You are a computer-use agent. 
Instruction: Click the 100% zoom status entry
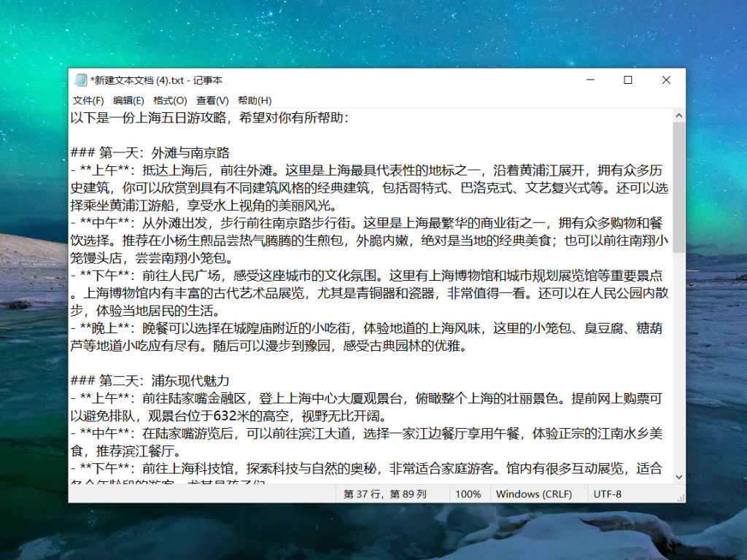468,494
